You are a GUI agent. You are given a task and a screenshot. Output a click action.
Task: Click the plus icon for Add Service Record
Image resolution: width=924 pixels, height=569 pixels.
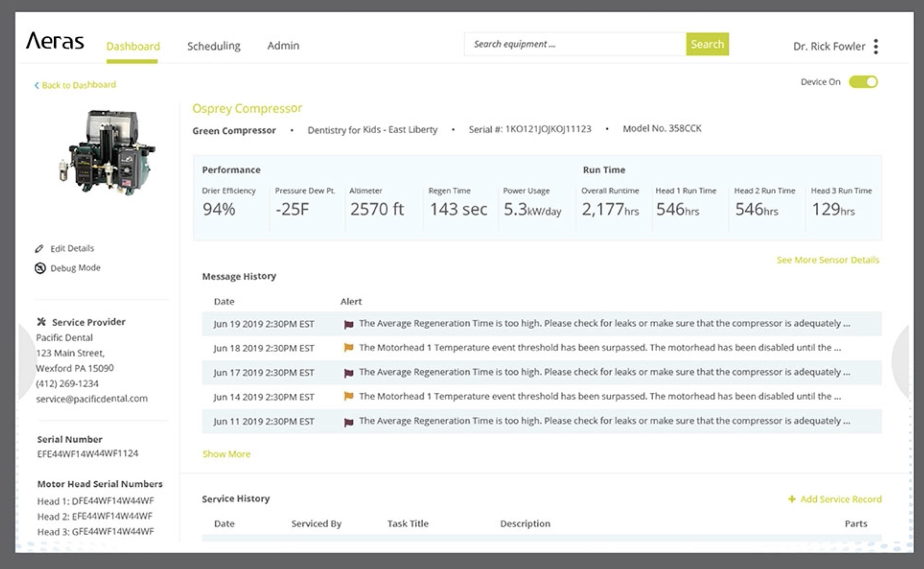coord(791,499)
